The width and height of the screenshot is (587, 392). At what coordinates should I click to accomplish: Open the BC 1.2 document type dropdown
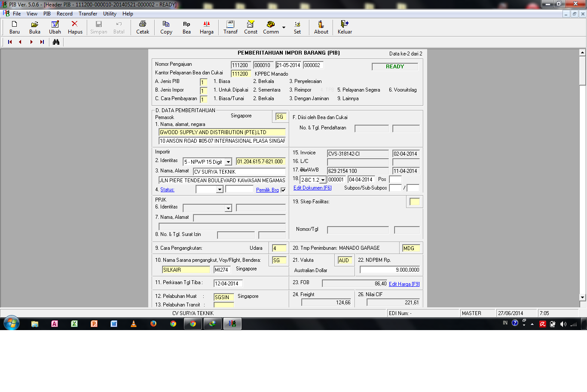click(323, 180)
